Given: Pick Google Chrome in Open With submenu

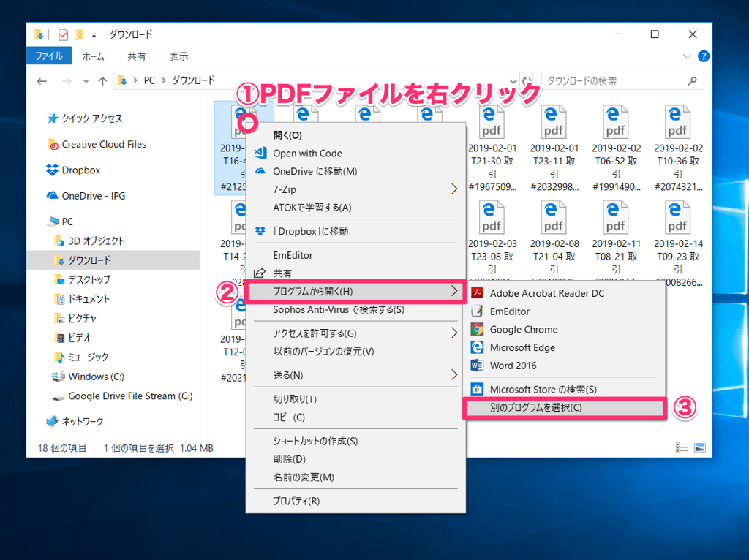Looking at the screenshot, I should (524, 330).
